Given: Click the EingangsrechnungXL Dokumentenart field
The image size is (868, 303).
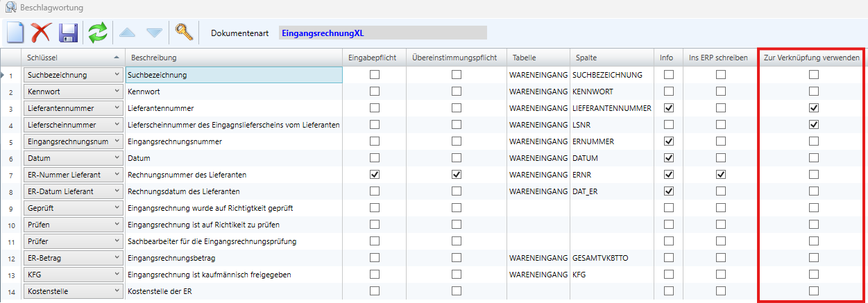Looking at the screenshot, I should (x=382, y=33).
